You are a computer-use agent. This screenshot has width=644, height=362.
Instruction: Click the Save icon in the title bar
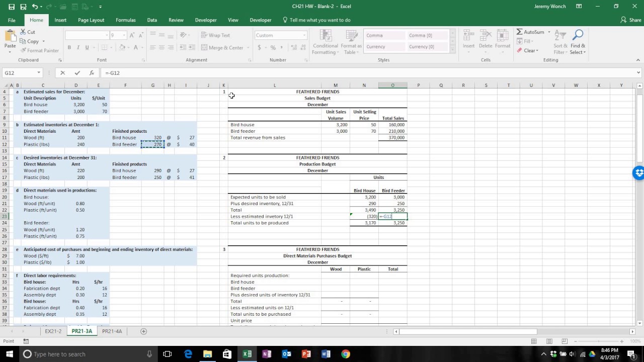click(23, 7)
